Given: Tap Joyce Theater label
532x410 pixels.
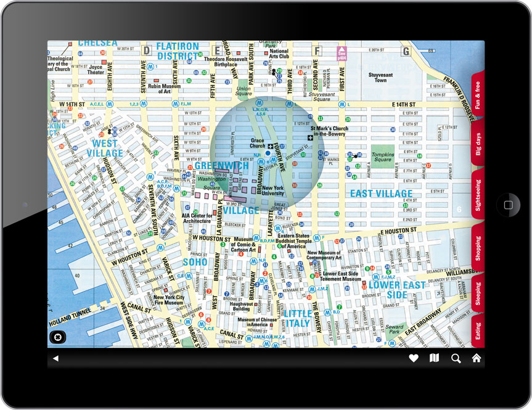Looking at the screenshot, I should coord(96,70).
